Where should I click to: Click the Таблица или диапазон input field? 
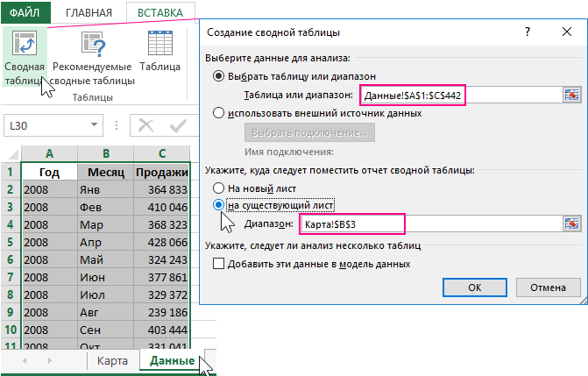[411, 95]
